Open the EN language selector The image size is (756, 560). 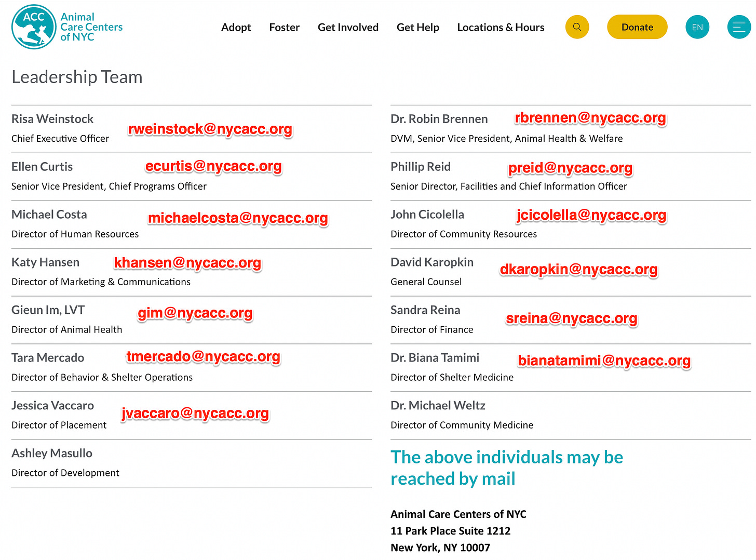(697, 27)
